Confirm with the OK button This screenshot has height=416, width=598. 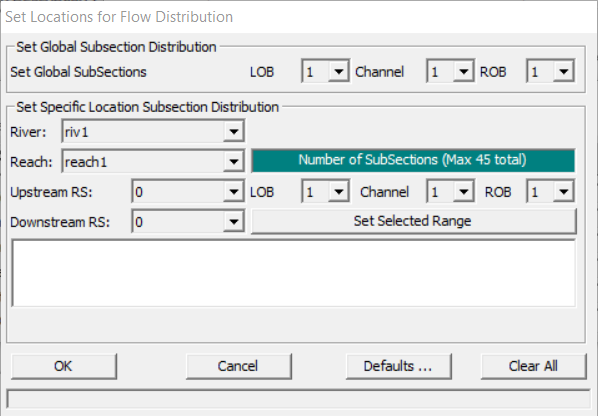[64, 366]
